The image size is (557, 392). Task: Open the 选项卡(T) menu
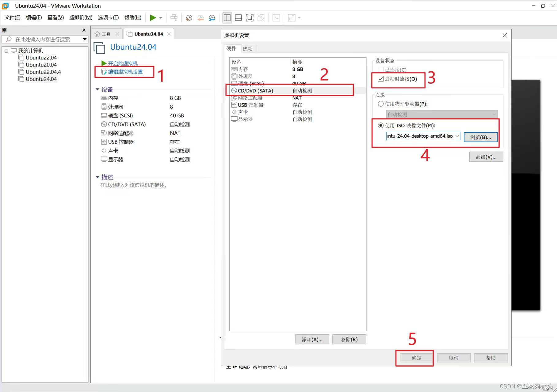[x=108, y=17]
